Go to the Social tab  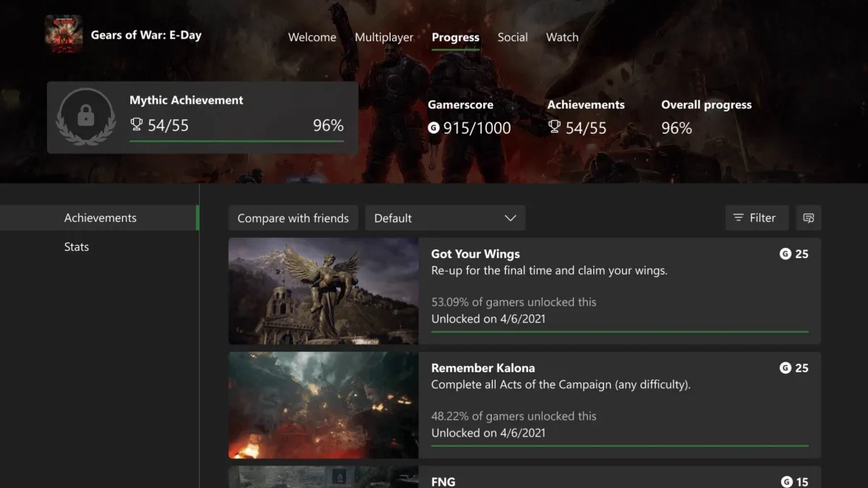pyautogui.click(x=513, y=38)
